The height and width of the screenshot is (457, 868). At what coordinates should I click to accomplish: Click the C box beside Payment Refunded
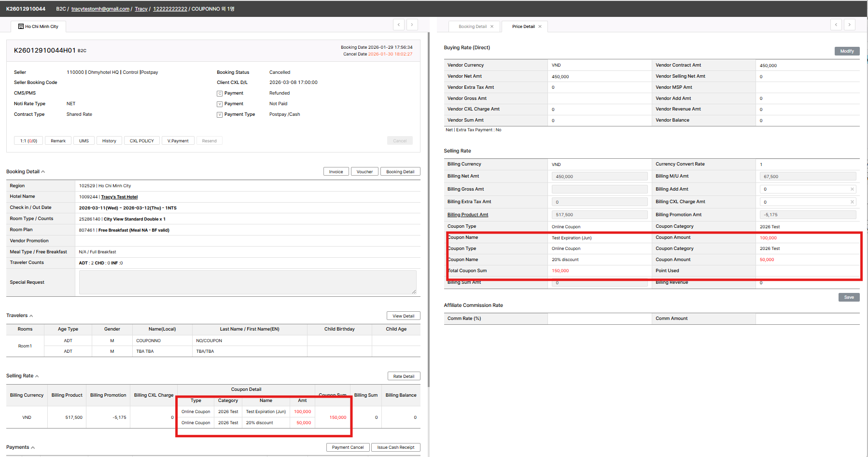220,94
